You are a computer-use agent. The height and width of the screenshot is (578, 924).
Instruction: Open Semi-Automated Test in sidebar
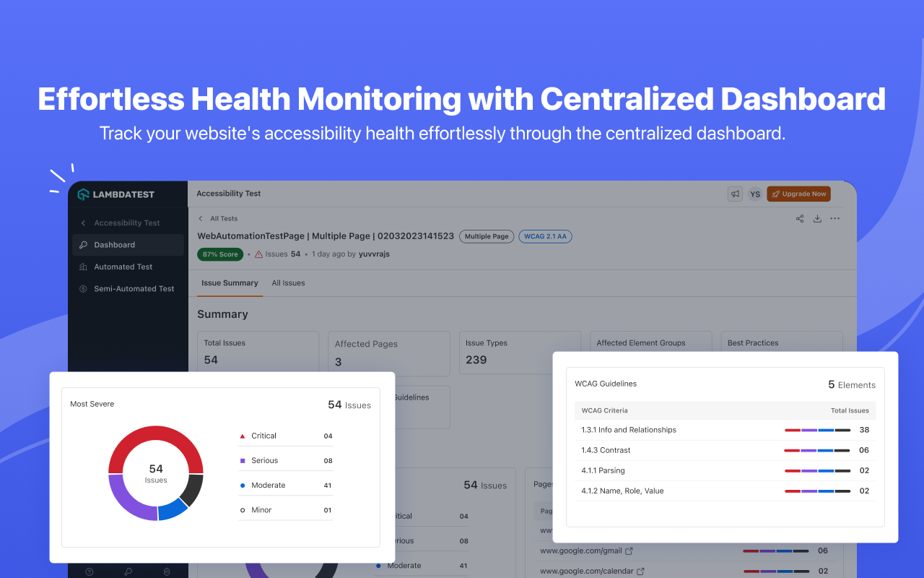[133, 288]
